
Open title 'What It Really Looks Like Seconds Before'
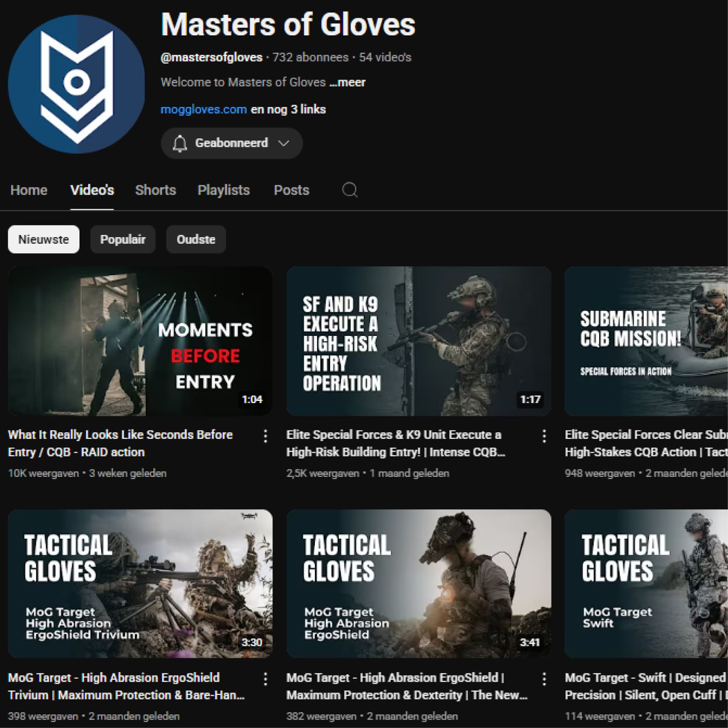pyautogui.click(x=121, y=443)
